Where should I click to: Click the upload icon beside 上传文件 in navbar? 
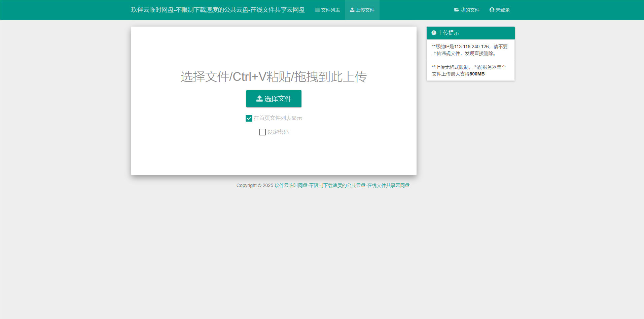352,10
